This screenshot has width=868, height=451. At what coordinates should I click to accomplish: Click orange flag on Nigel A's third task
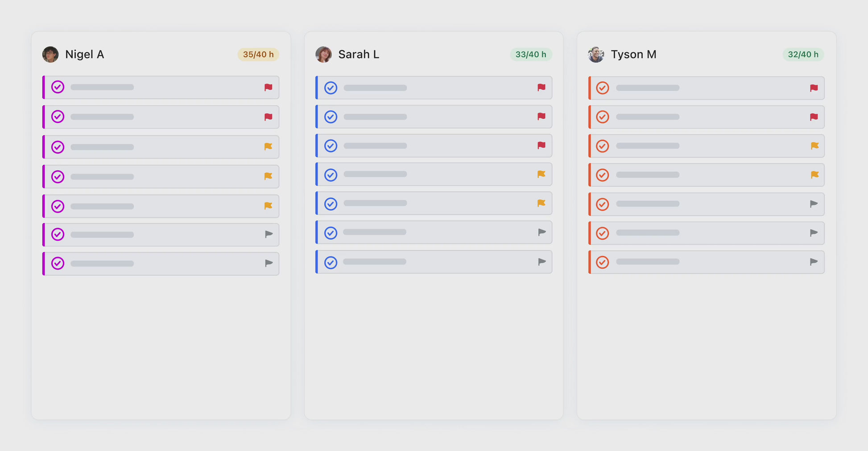coord(268,146)
